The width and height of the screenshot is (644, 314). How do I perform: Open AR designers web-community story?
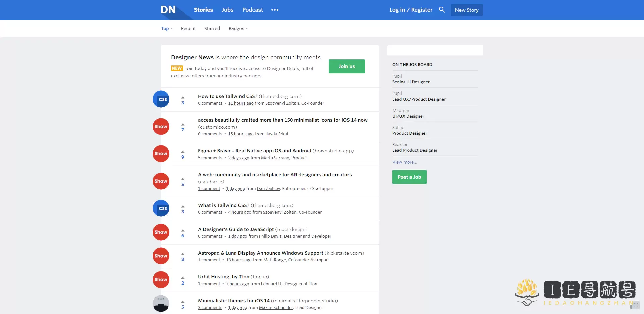point(275,175)
